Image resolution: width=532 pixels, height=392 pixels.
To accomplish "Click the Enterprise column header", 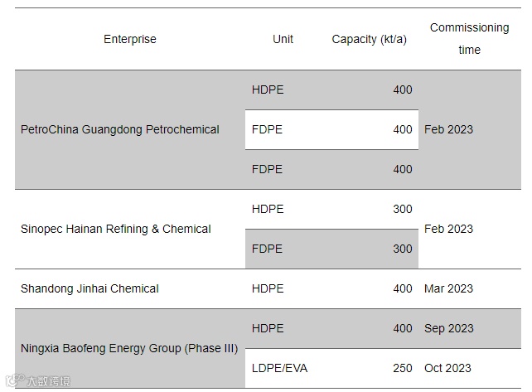I will point(130,39).
